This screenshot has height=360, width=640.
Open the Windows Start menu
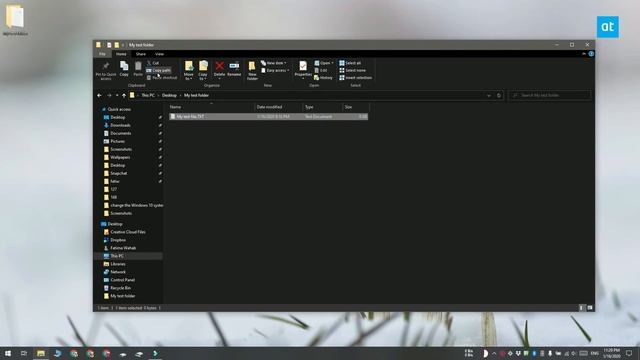tap(8, 353)
